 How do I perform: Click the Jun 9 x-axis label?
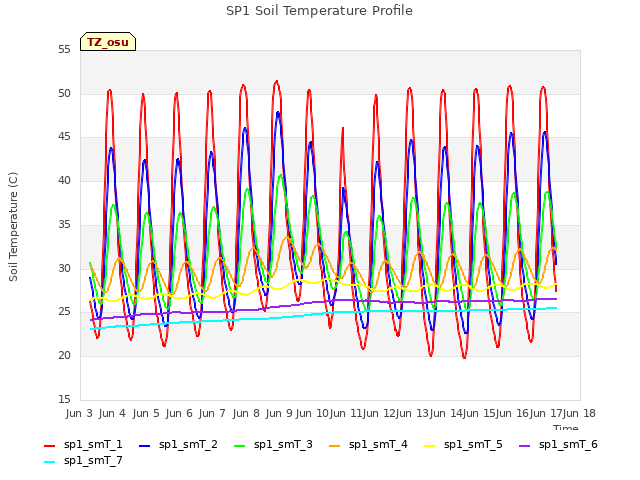coord(279,413)
